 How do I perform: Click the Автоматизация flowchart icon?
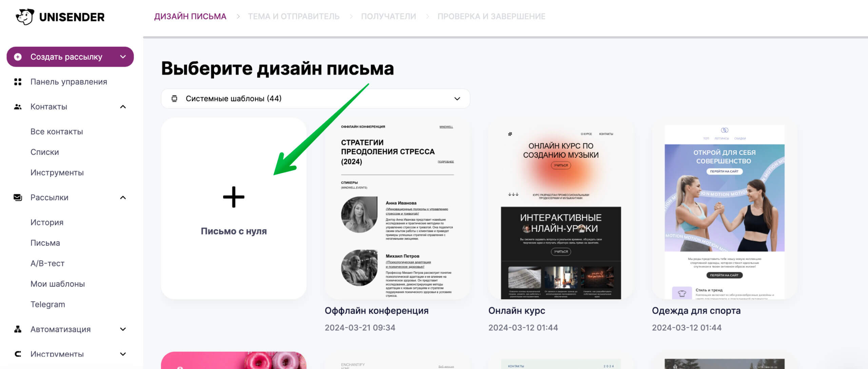(18, 329)
